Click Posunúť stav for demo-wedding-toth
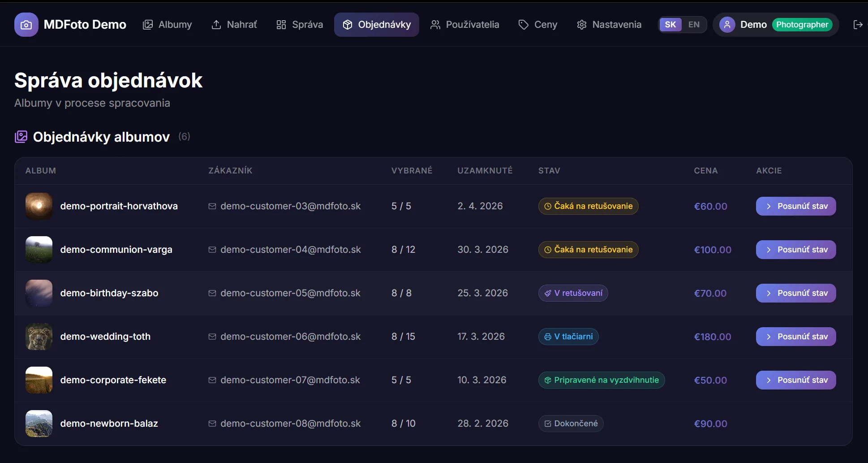The width and height of the screenshot is (868, 463). (795, 337)
